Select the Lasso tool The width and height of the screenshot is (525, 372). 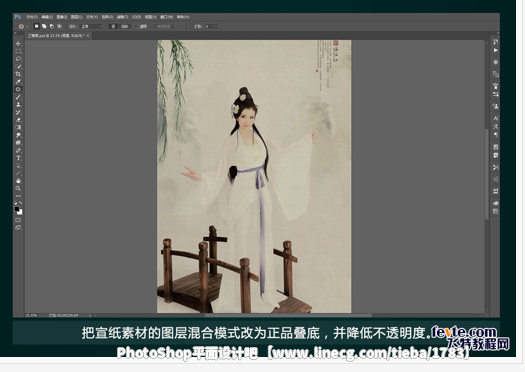(x=18, y=59)
